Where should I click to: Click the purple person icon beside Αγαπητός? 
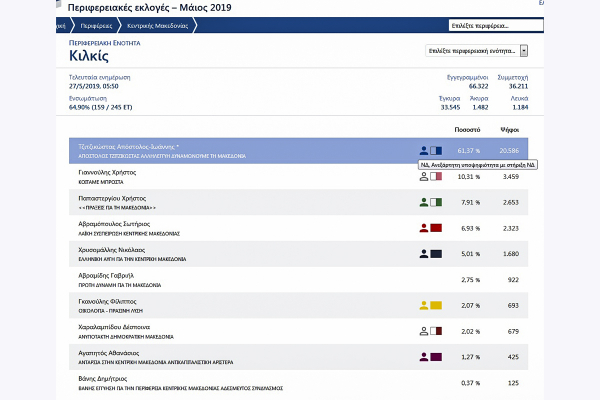coord(424,356)
